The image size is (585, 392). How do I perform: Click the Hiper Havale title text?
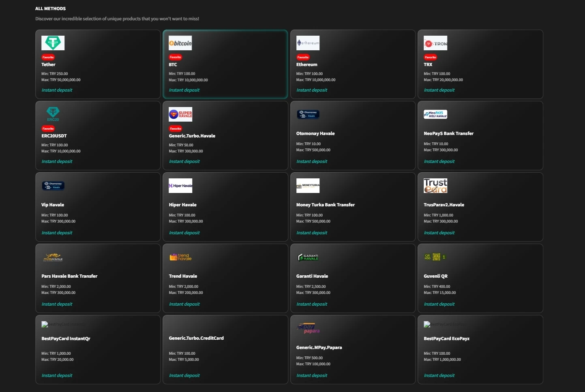(x=182, y=205)
